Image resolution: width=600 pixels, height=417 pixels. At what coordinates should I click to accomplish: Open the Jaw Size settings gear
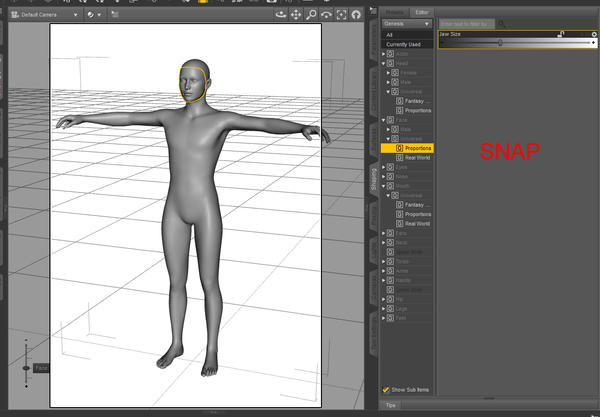pyautogui.click(x=594, y=34)
